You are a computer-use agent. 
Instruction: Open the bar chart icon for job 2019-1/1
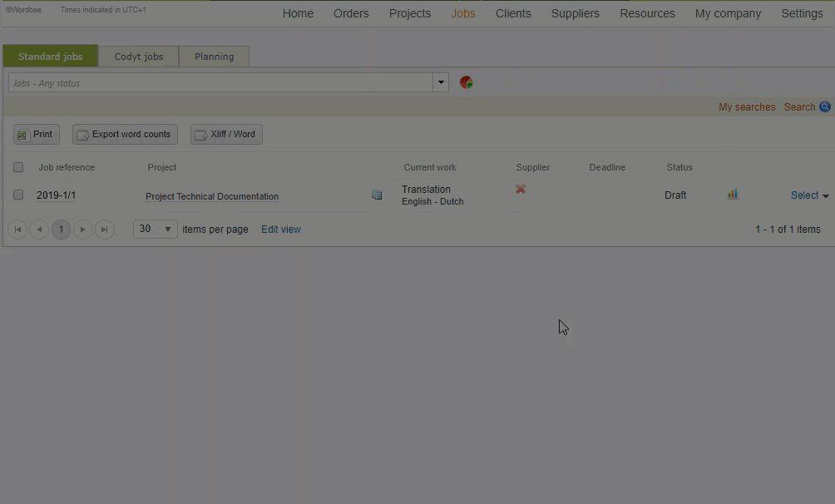click(x=733, y=195)
